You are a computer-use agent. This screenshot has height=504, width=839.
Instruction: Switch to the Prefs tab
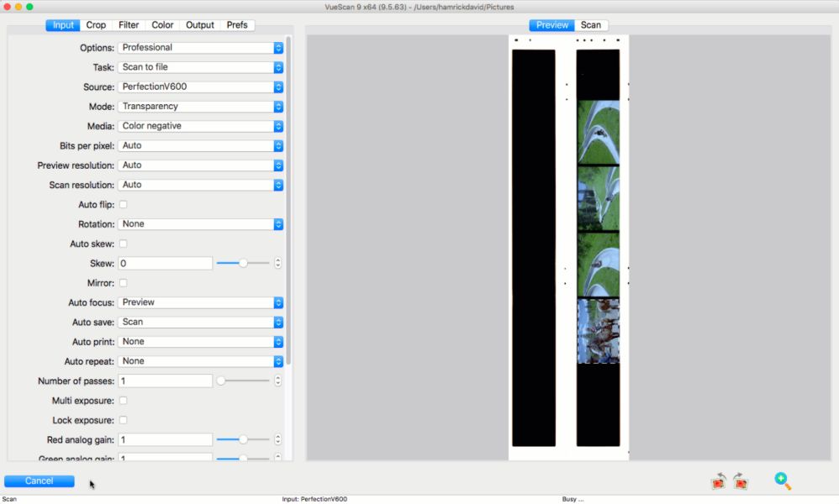tap(237, 25)
